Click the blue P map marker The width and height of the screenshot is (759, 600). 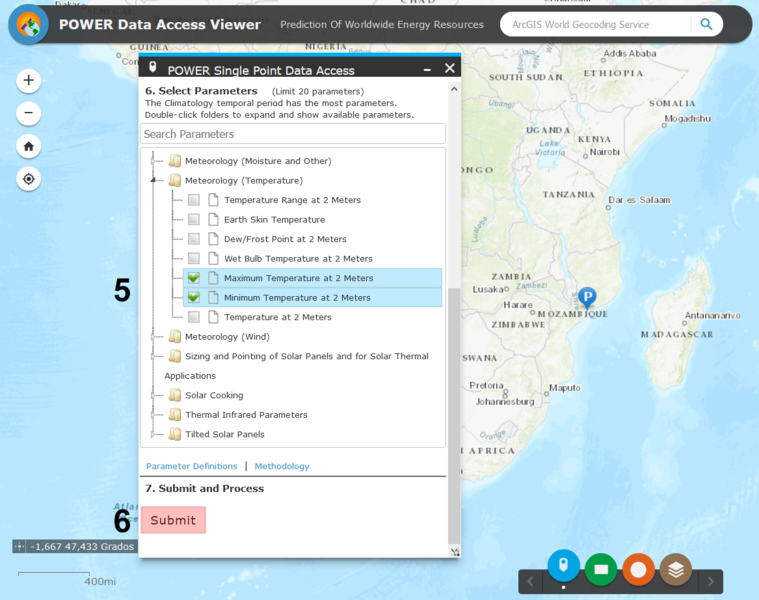point(587,298)
